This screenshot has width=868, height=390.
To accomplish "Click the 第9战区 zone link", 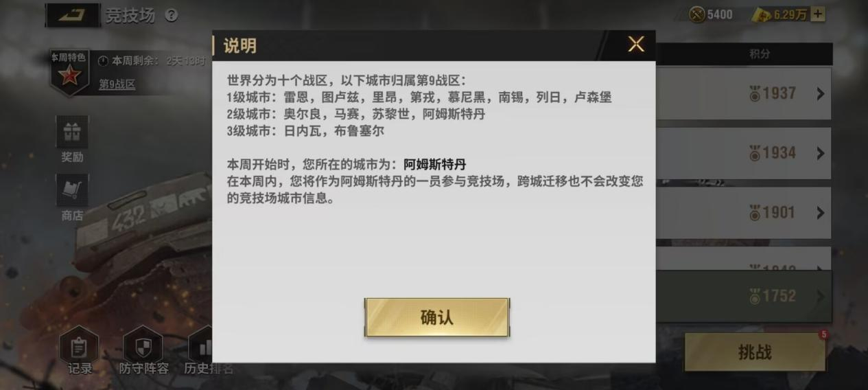I will pyautogui.click(x=117, y=84).
